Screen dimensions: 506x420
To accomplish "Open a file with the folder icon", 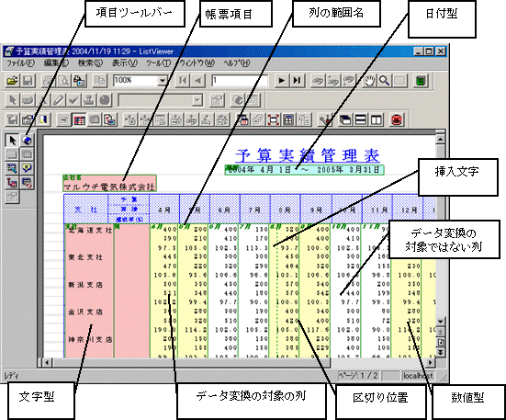I will pos(12,81).
